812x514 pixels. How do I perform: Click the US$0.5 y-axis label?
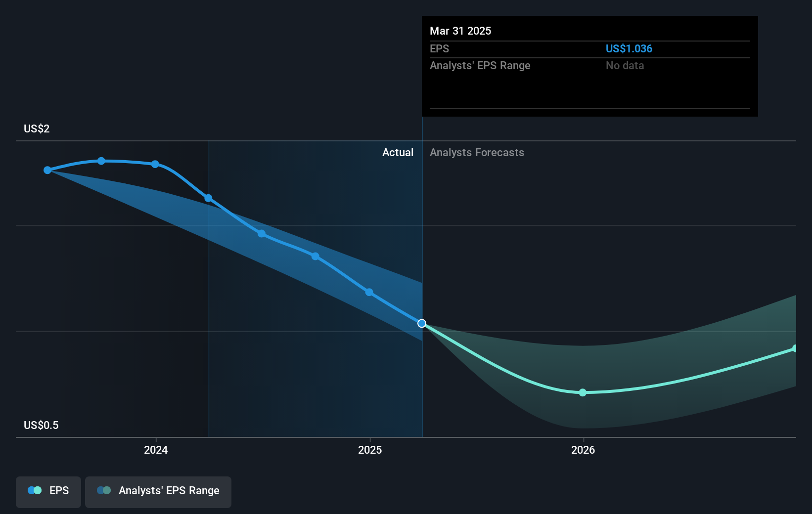41,425
